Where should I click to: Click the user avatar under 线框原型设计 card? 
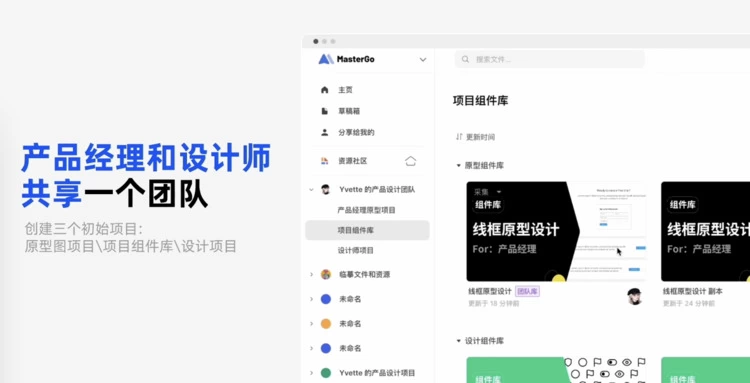[634, 296]
